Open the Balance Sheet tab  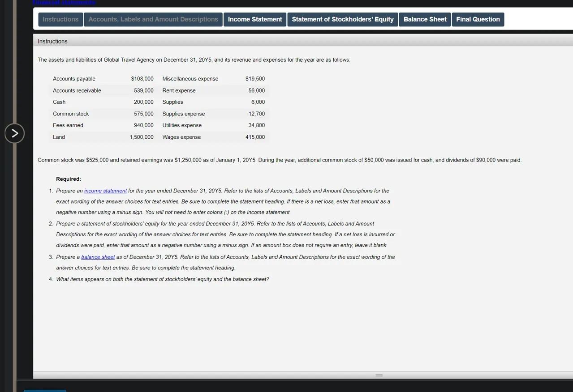click(424, 19)
